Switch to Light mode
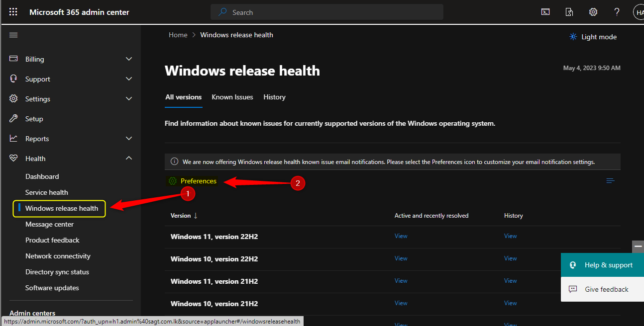The width and height of the screenshot is (644, 326). 593,37
